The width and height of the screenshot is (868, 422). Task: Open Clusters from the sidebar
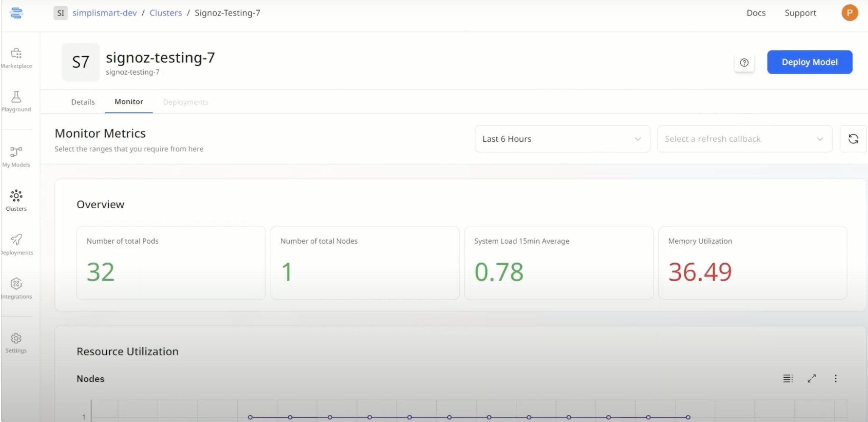pyautogui.click(x=16, y=200)
